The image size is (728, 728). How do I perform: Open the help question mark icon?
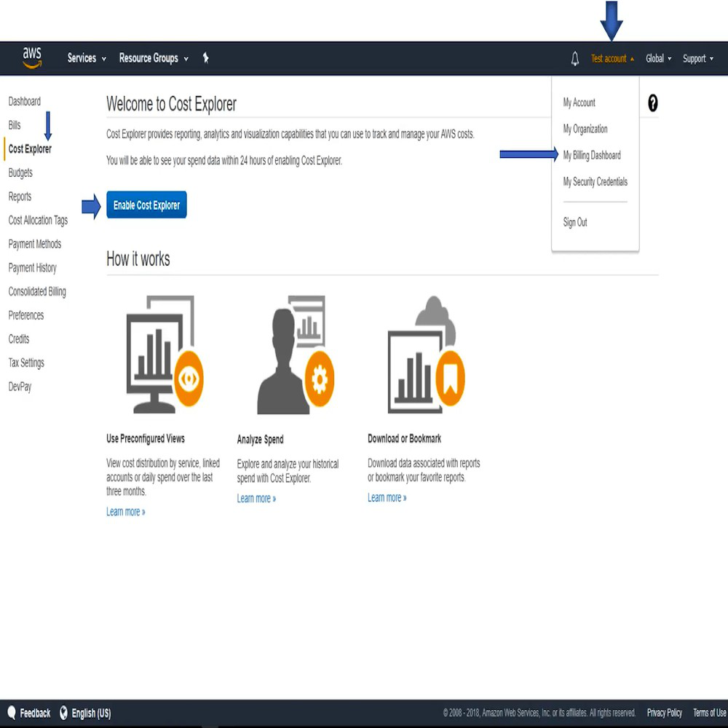click(x=652, y=103)
